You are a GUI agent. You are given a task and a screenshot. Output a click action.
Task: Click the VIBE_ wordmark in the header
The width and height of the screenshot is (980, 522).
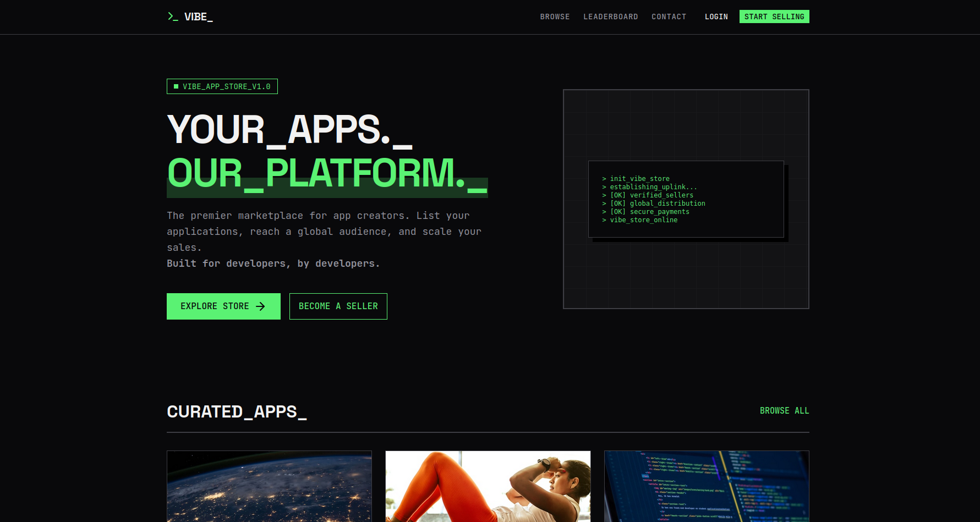[x=199, y=16]
